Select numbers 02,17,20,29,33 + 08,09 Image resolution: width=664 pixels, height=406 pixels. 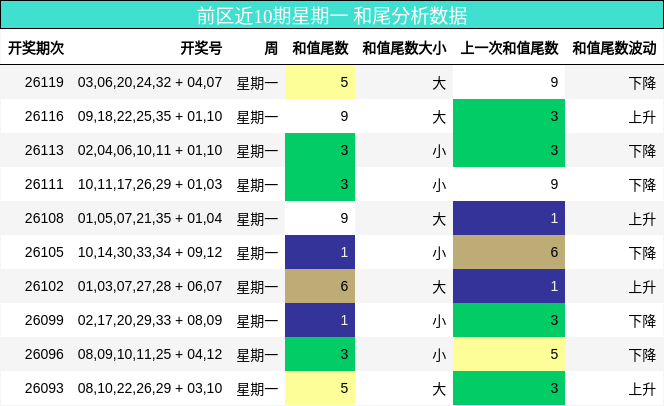click(x=150, y=320)
